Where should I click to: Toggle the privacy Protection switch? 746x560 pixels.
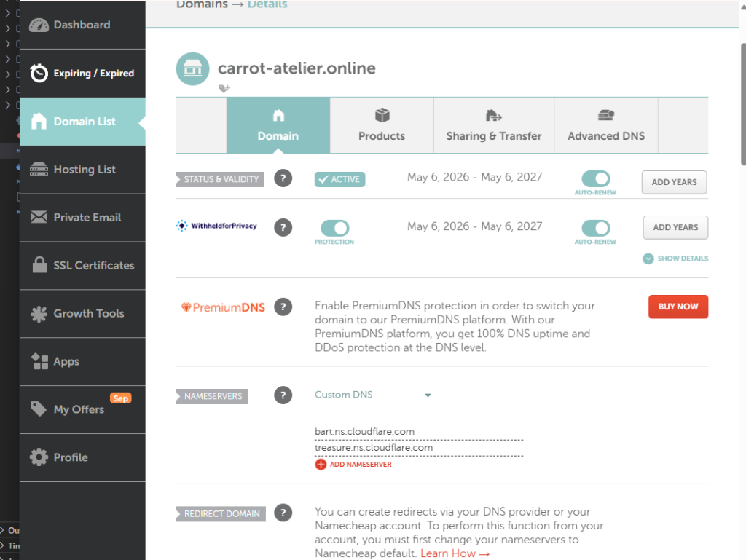pos(334,228)
